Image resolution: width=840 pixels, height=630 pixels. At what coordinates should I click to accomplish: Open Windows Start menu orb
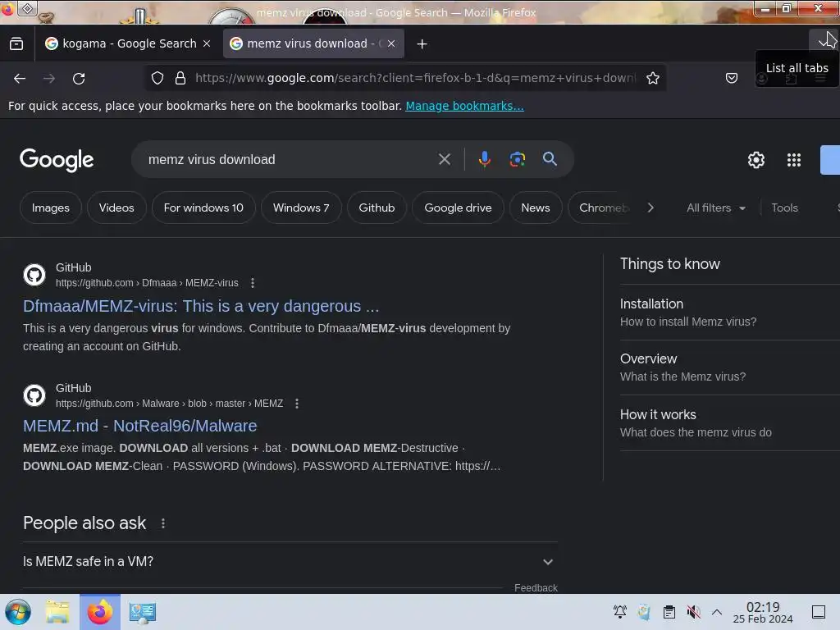pos(18,612)
